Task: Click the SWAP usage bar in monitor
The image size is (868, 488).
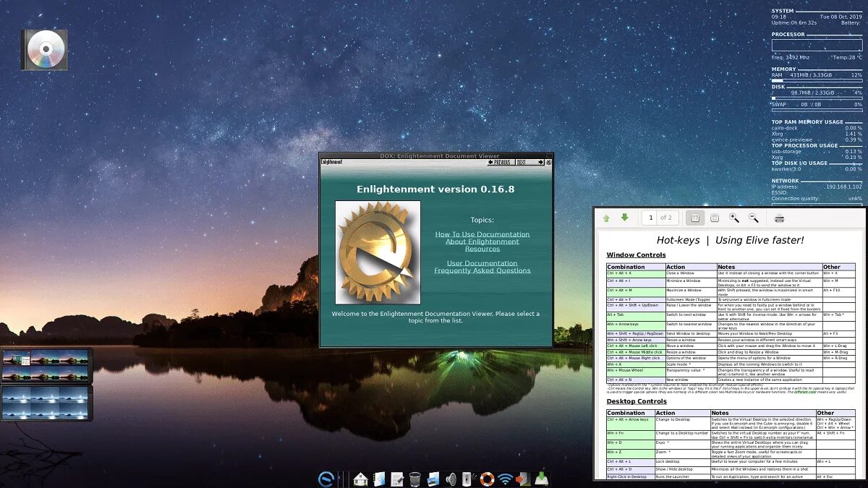Action: pos(817,110)
